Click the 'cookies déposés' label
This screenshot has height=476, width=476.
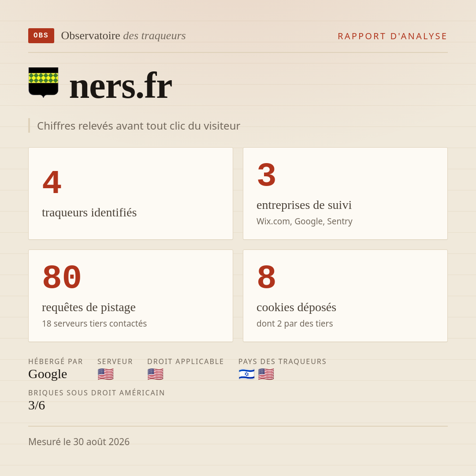[x=296, y=308]
